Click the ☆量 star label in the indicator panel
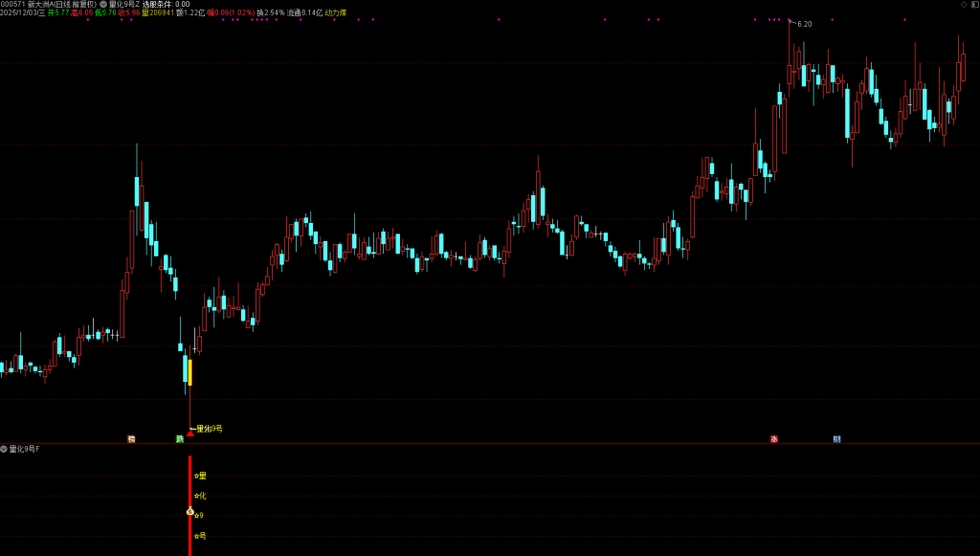980x556 pixels. tap(200, 476)
